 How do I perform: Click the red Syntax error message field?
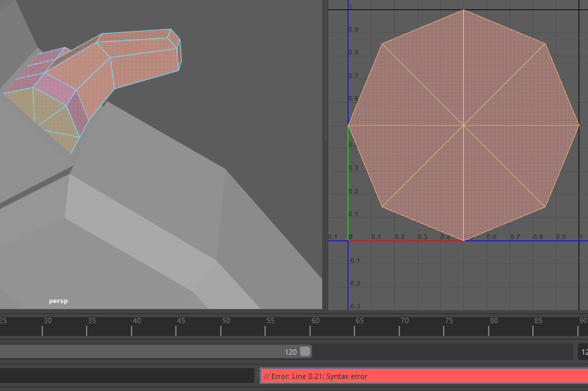click(x=424, y=376)
